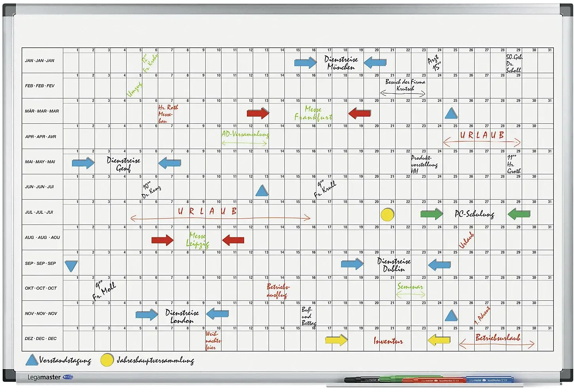Click the blue left arrow after Dienstreise München
Viewport: 574px width, 392px height.
pos(375,62)
